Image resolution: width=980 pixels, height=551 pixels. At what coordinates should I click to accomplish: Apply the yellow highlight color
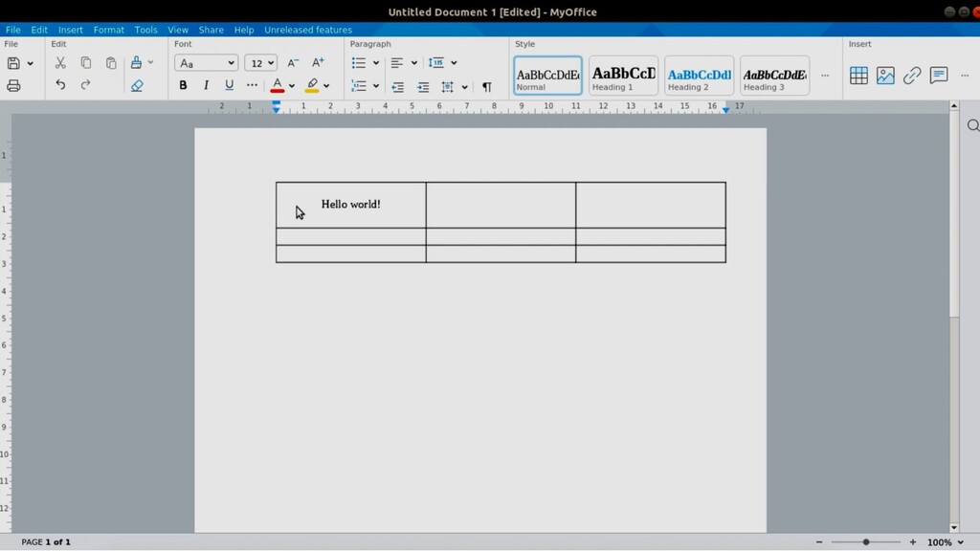click(x=312, y=85)
